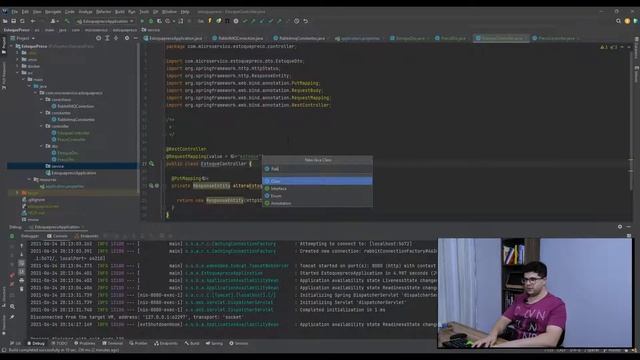This screenshot has height=360, width=640.
Task: Click the Build project hammer icon
Action: tap(67, 21)
